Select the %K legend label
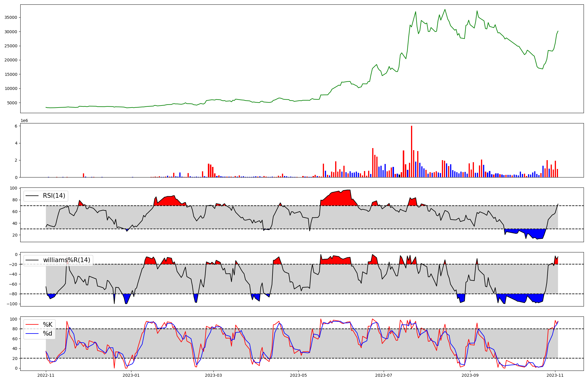The image size is (588, 382). tap(48, 325)
